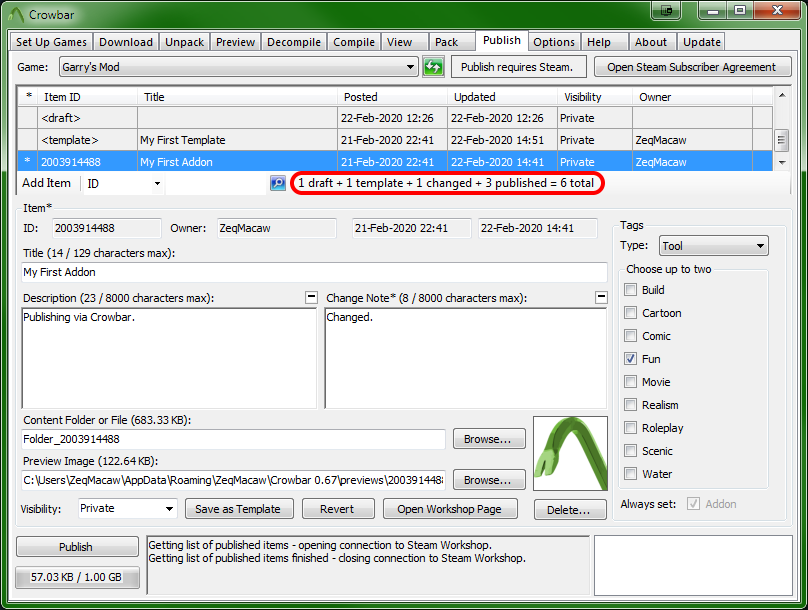Switch to the Compile tab
The height and width of the screenshot is (610, 808).
click(354, 42)
